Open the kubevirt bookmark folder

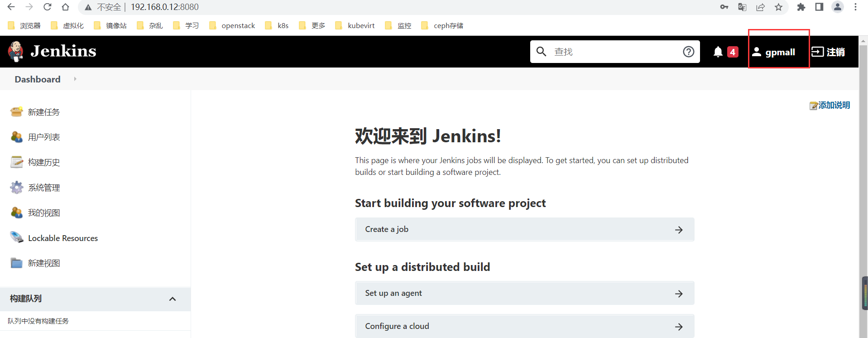coord(355,25)
